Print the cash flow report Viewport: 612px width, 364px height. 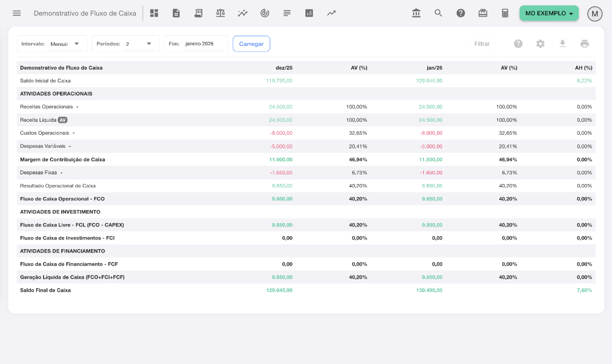point(585,44)
